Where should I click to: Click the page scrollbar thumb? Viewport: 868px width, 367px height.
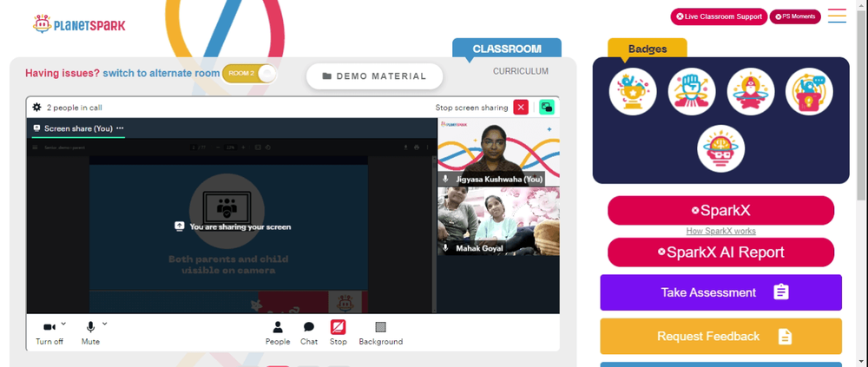tap(862, 105)
